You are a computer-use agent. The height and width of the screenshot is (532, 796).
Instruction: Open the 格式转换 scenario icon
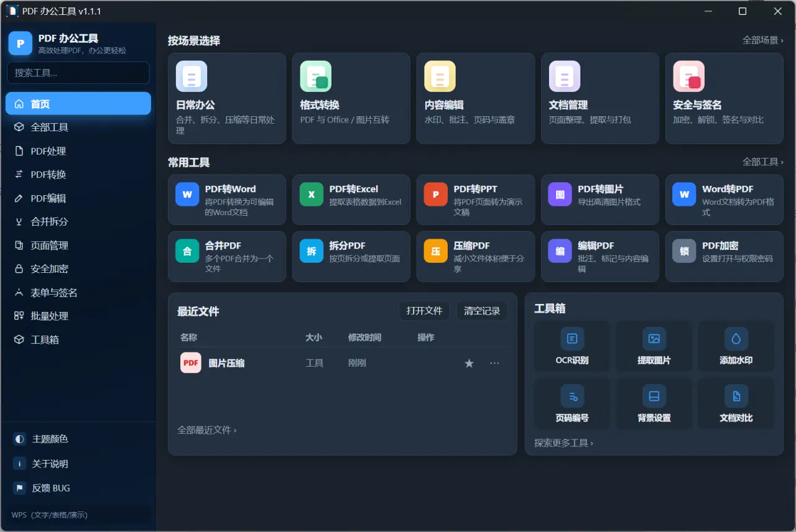tap(316, 76)
